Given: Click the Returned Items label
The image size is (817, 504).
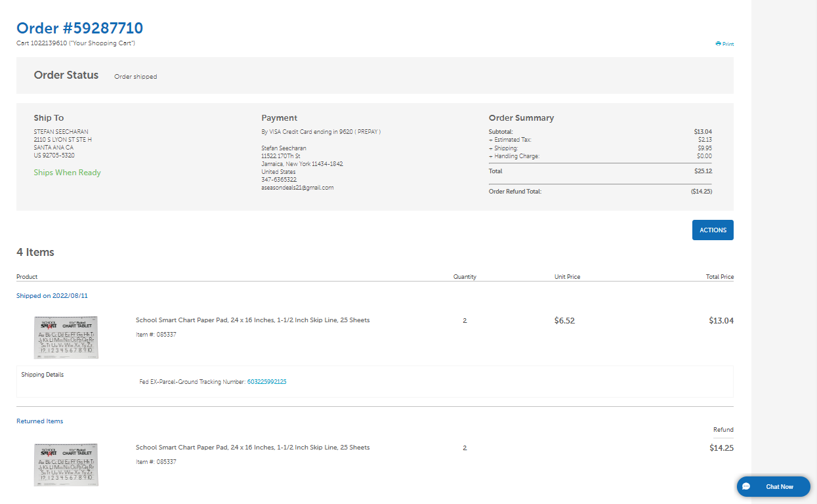Looking at the screenshot, I should pyautogui.click(x=39, y=421).
